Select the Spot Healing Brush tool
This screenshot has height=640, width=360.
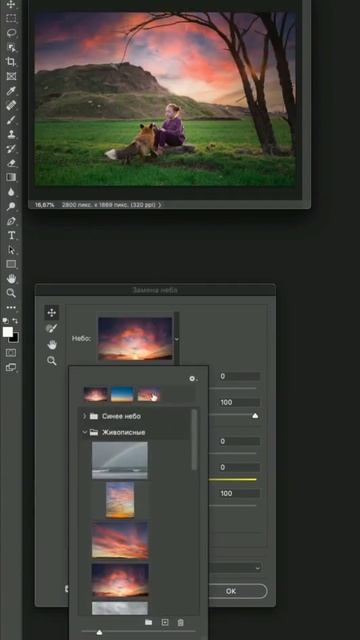[x=11, y=105]
